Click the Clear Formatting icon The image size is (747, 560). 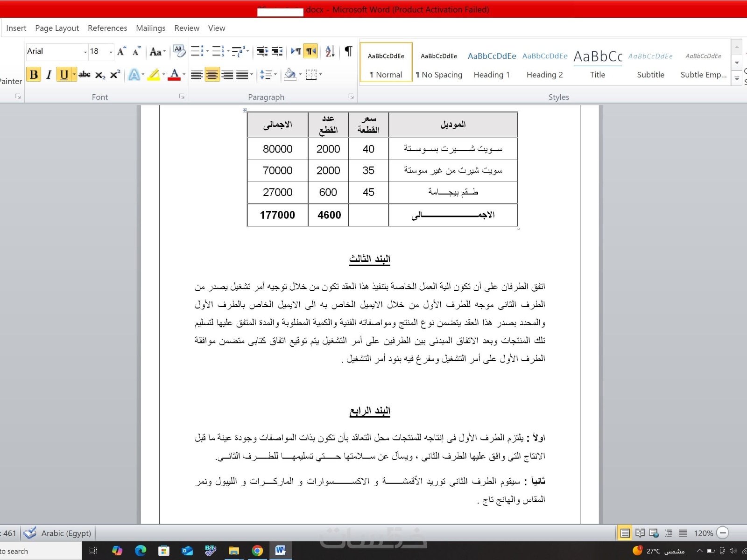click(179, 51)
